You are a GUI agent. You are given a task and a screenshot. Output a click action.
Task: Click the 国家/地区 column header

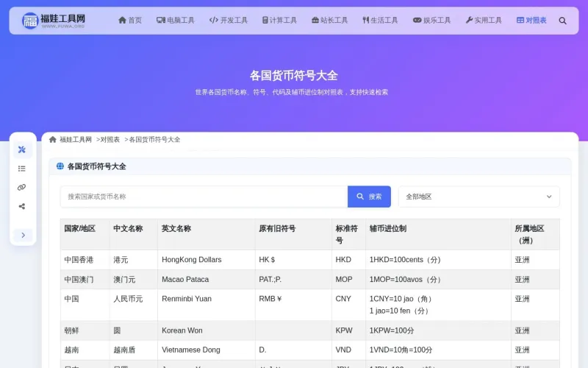(85, 234)
